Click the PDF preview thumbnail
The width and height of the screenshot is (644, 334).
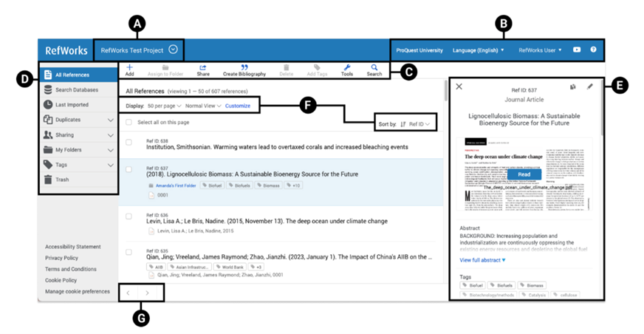coord(524,174)
